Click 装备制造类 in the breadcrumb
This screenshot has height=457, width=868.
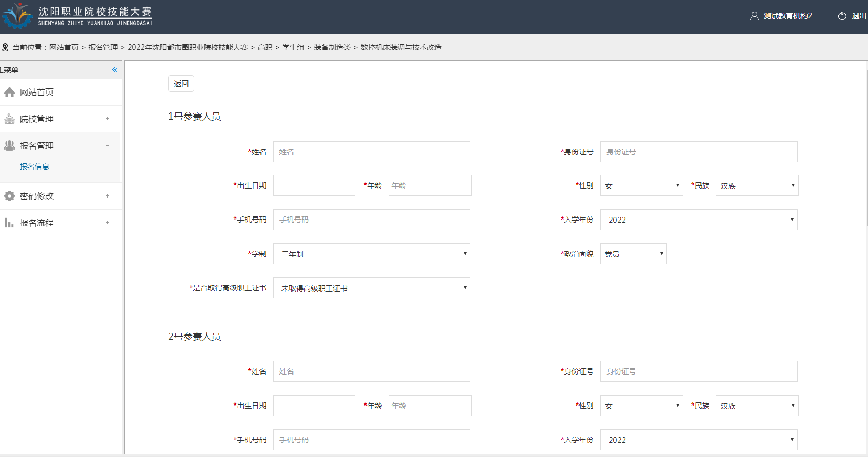(332, 47)
